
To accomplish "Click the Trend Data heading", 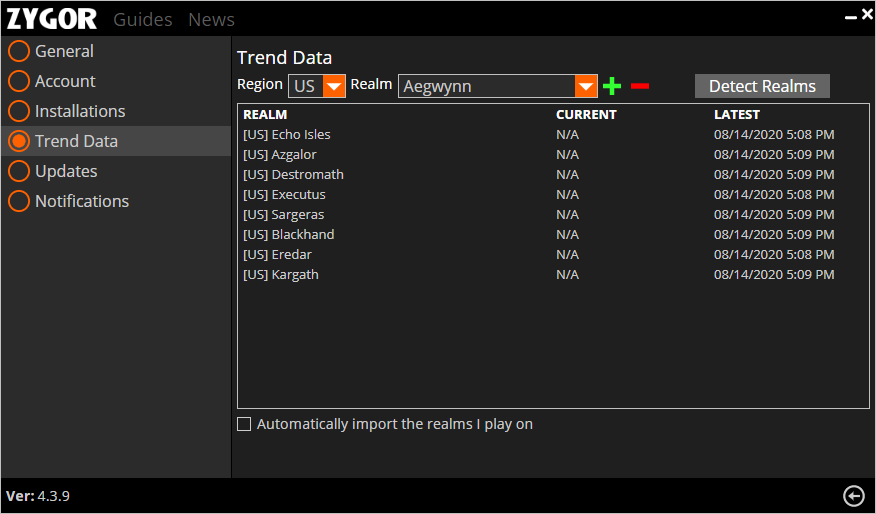I will 284,58.
